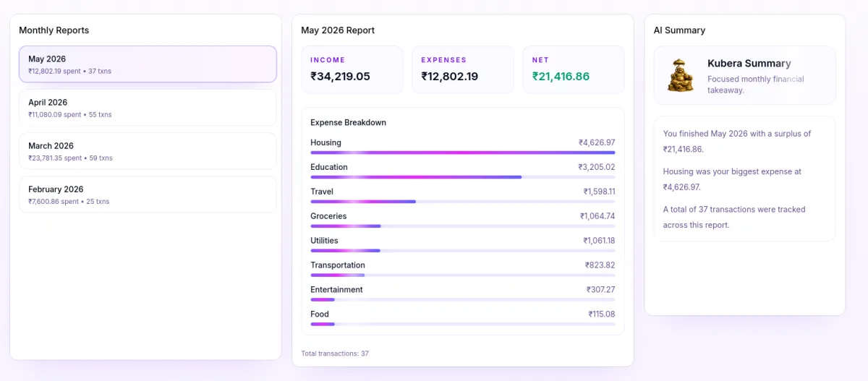Click the Utilities expense progress bar
The height and width of the screenshot is (381, 868).
point(463,251)
